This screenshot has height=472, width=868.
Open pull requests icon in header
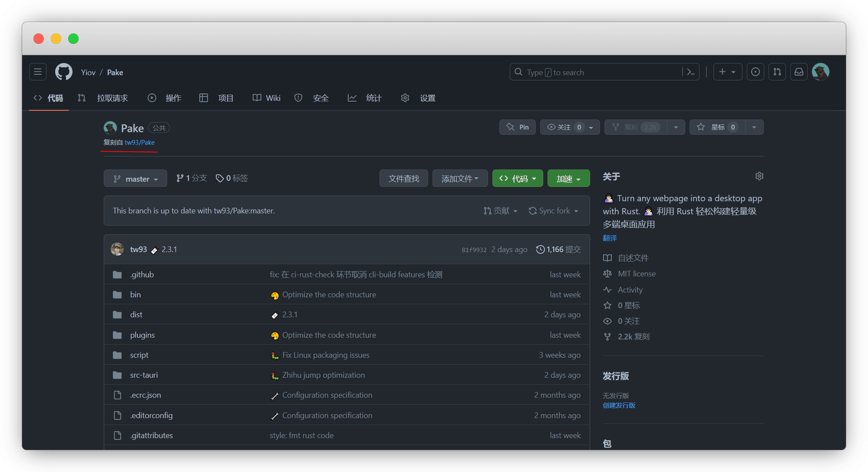click(x=777, y=72)
